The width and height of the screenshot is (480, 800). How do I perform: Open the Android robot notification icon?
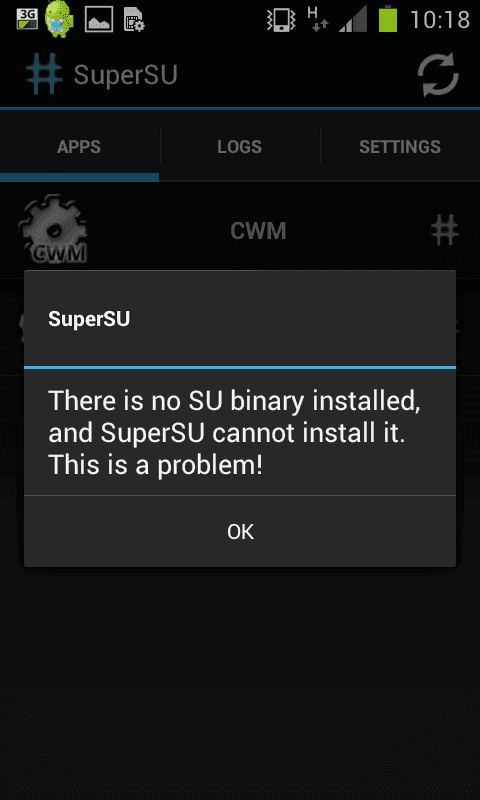[x=60, y=20]
